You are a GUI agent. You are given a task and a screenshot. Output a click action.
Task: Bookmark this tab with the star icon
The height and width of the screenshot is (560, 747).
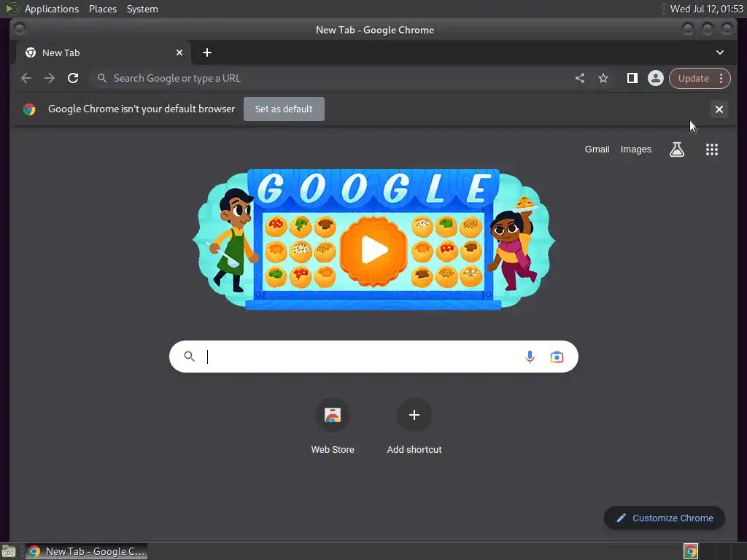603,78
